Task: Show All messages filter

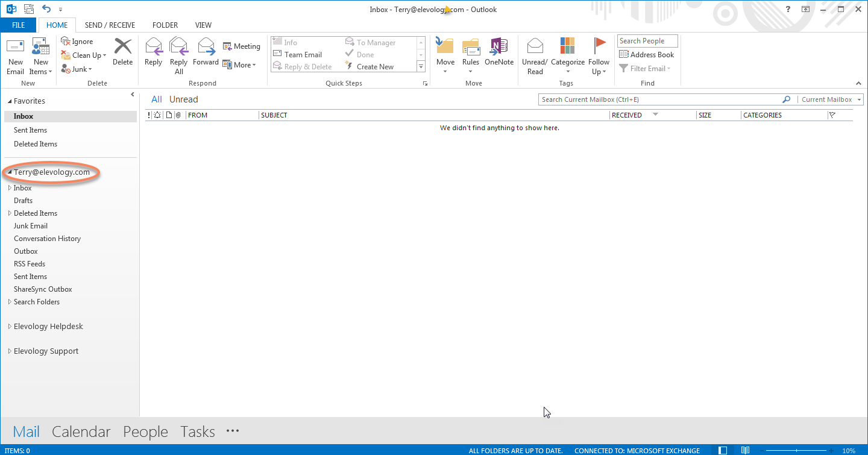Action: point(157,99)
